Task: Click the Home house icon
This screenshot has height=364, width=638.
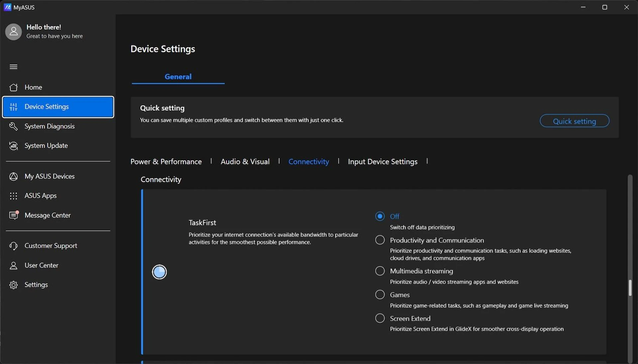Action: point(13,87)
